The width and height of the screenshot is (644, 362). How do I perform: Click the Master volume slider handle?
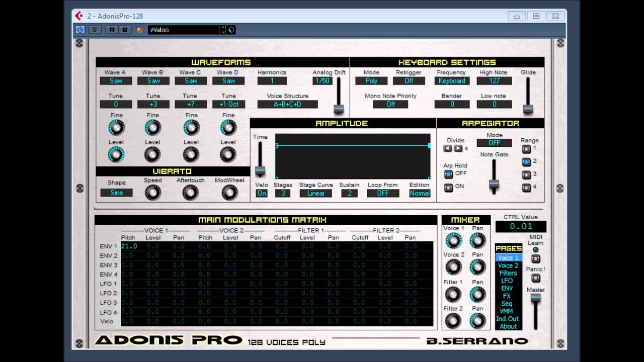pos(536,297)
